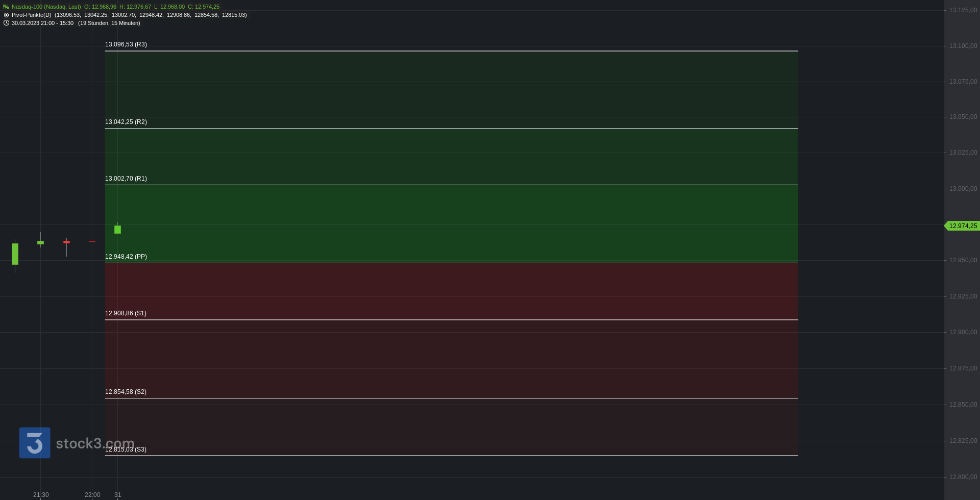Click the latest green candle in the chart
980x500 pixels.
coord(117,230)
